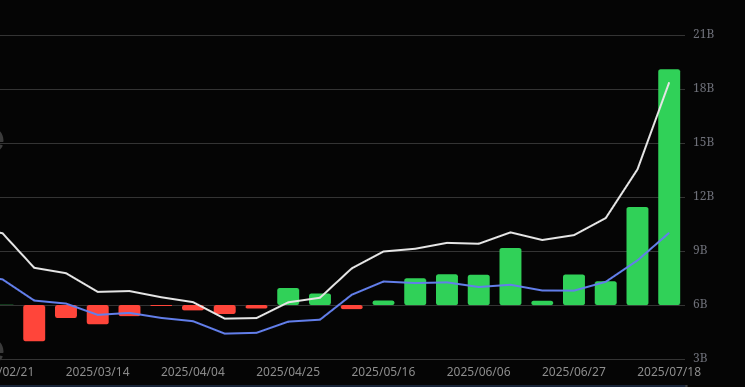Select the 12B value on the y-axis

coord(704,196)
